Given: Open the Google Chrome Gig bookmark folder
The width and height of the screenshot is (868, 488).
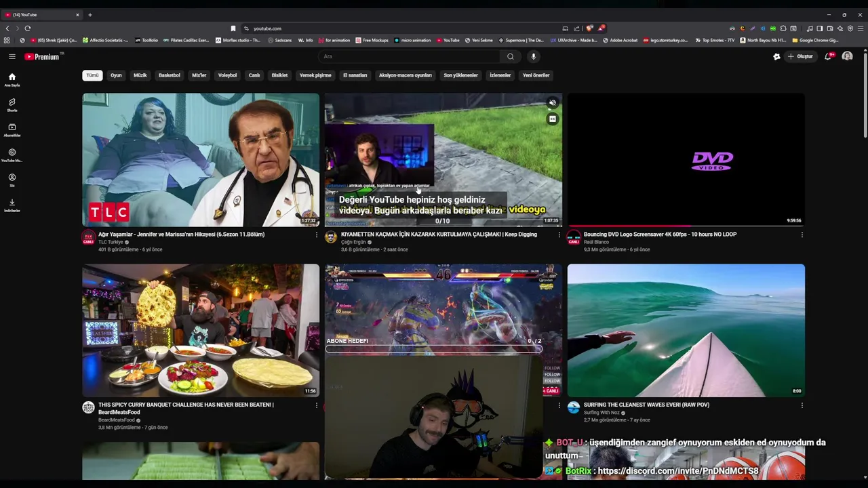Looking at the screenshot, I should pyautogui.click(x=816, y=40).
